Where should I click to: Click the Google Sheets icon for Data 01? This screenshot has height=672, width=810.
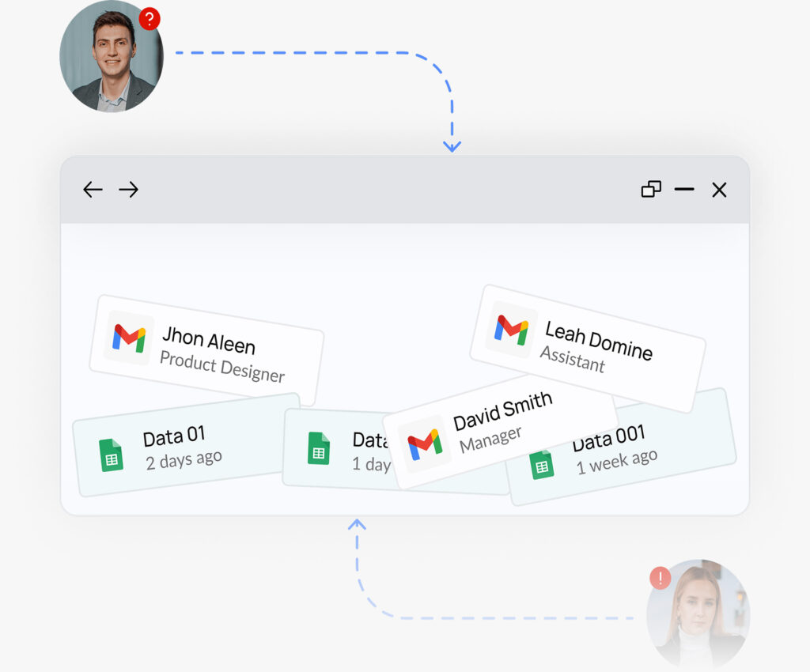pyautogui.click(x=112, y=456)
